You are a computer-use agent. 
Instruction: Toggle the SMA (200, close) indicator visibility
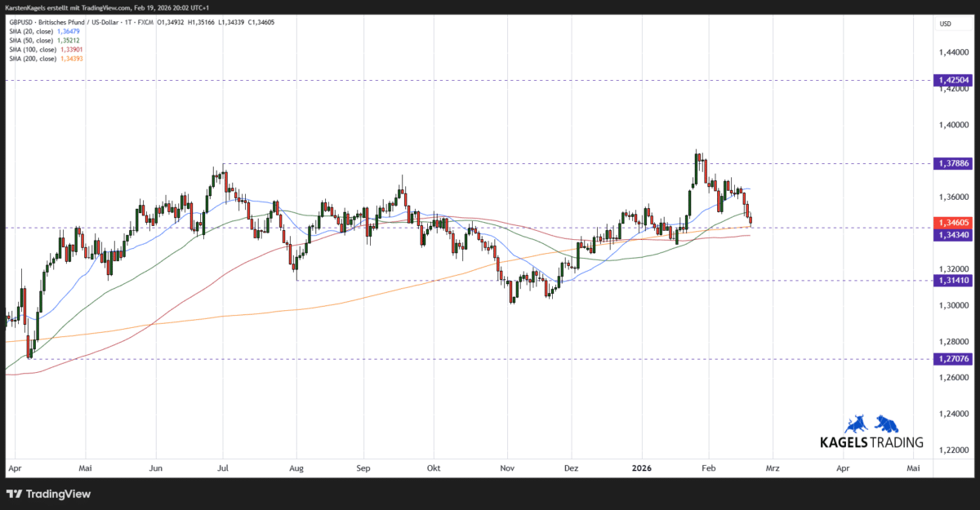(x=33, y=58)
